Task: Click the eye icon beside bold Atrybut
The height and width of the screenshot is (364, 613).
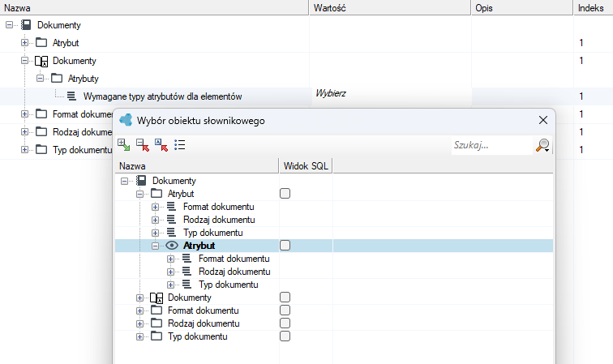Action: (x=172, y=246)
